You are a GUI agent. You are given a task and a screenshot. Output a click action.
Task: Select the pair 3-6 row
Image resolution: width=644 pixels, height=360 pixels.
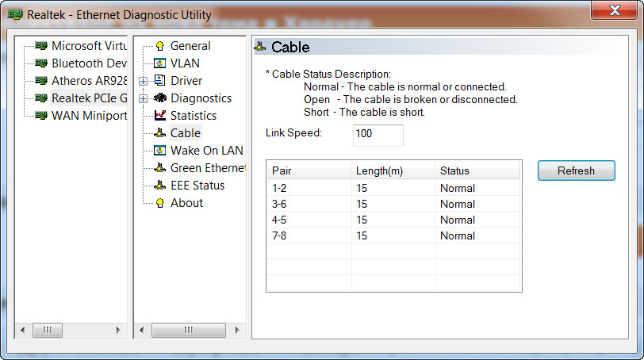(393, 204)
